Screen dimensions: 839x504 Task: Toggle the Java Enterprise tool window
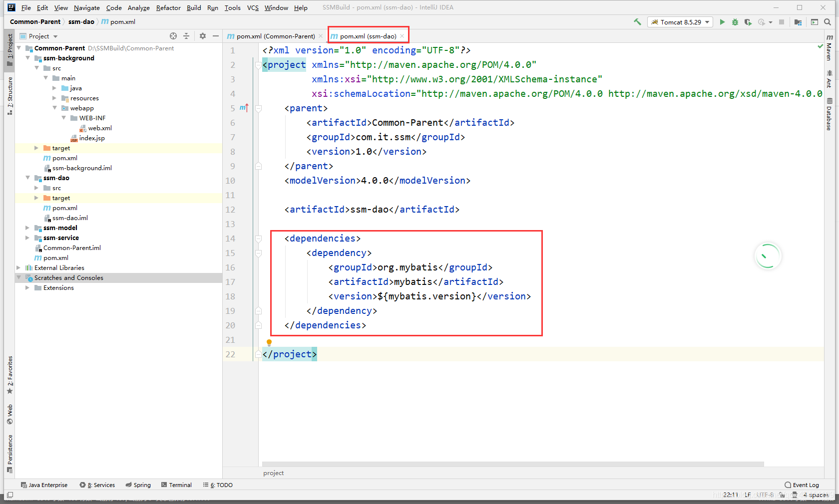pyautogui.click(x=44, y=485)
